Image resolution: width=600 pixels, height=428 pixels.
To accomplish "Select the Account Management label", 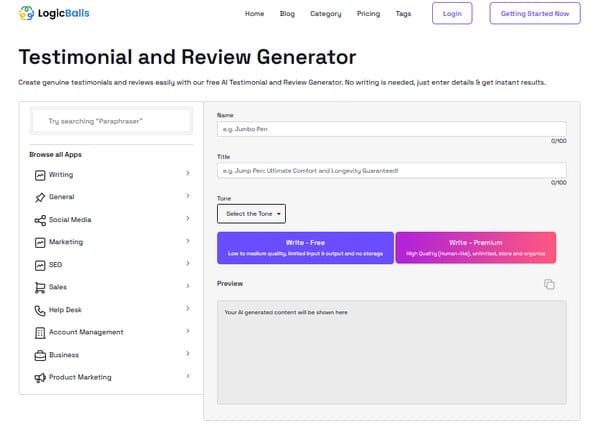I will (x=86, y=332).
